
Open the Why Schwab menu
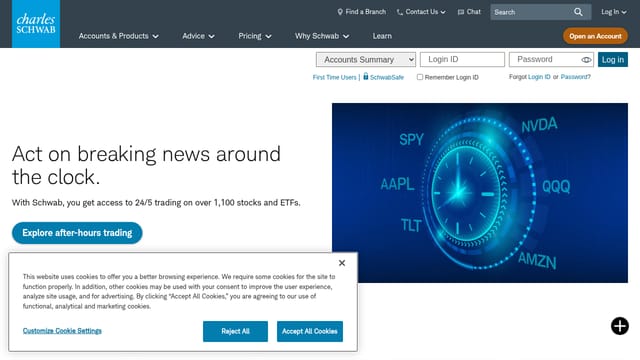[322, 36]
